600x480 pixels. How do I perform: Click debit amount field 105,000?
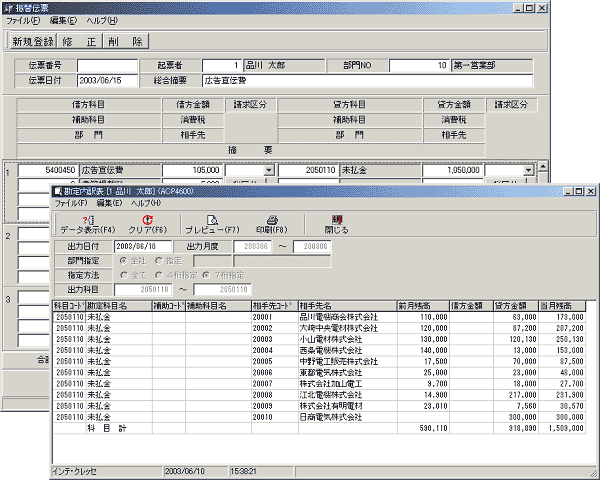point(192,170)
